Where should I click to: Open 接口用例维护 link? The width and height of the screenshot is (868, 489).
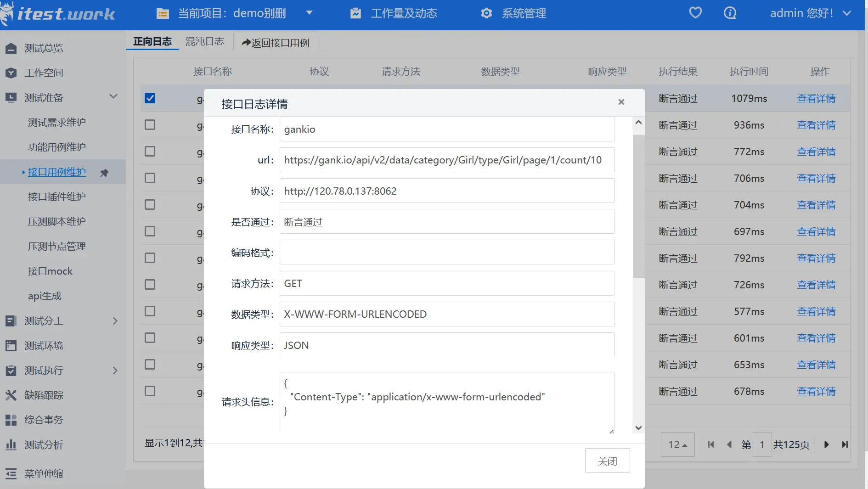pyautogui.click(x=56, y=172)
